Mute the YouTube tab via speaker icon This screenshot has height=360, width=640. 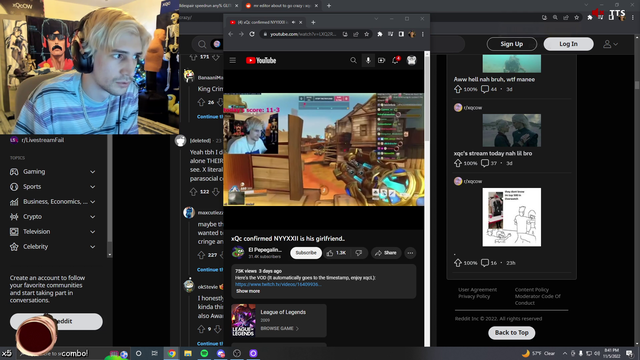[x=293, y=22]
